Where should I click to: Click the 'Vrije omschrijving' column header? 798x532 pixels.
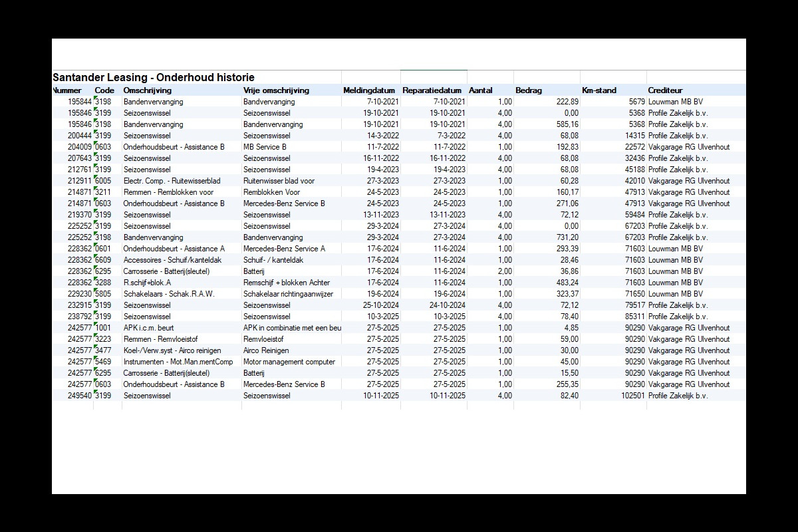coord(276,90)
